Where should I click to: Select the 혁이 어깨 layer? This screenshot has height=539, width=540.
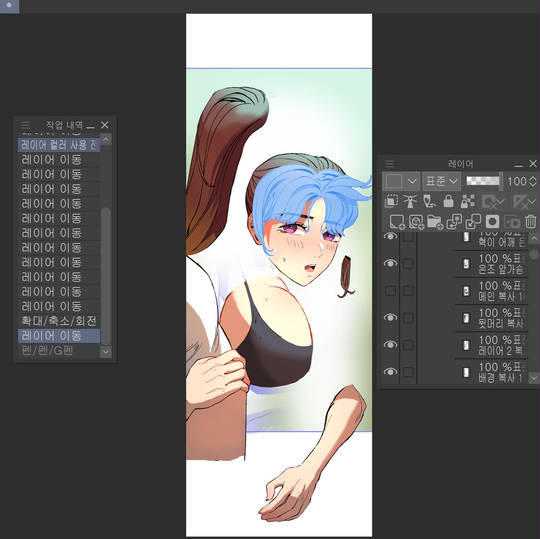pyautogui.click(x=490, y=240)
